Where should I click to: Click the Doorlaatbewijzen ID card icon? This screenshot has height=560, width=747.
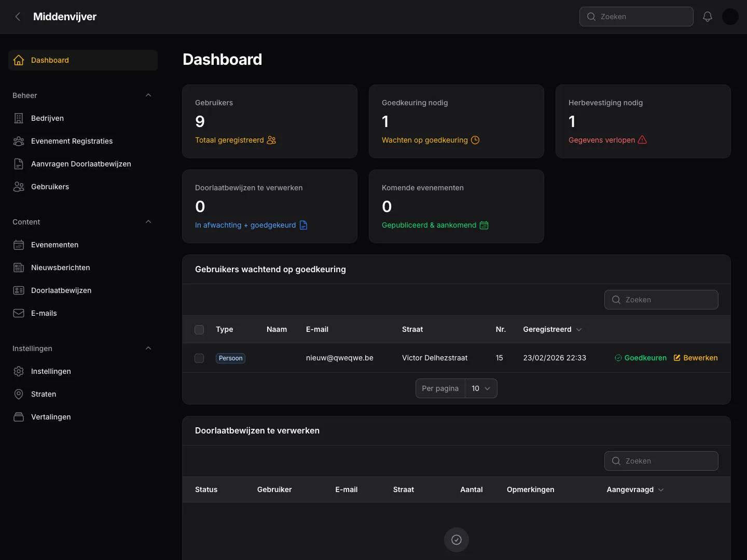pos(19,290)
